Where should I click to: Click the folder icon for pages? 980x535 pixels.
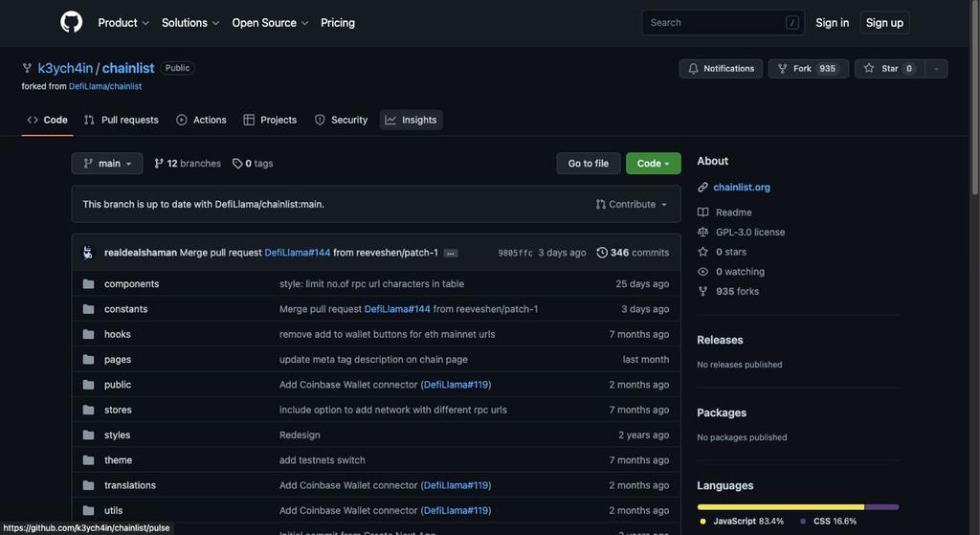pos(89,360)
